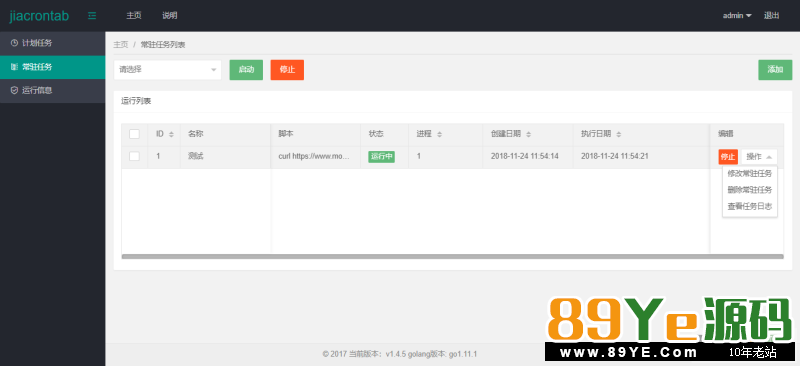
Task: Click the table's horizontal scrollbar
Action: point(453,256)
